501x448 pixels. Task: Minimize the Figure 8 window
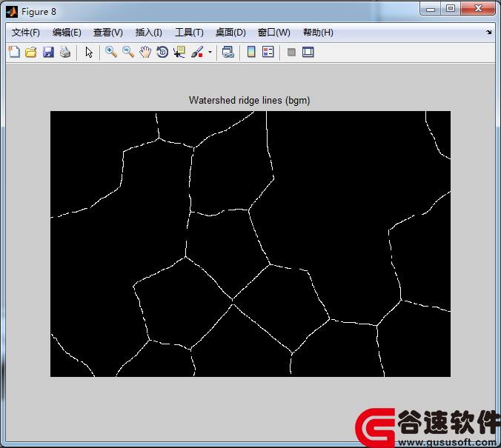click(x=431, y=9)
